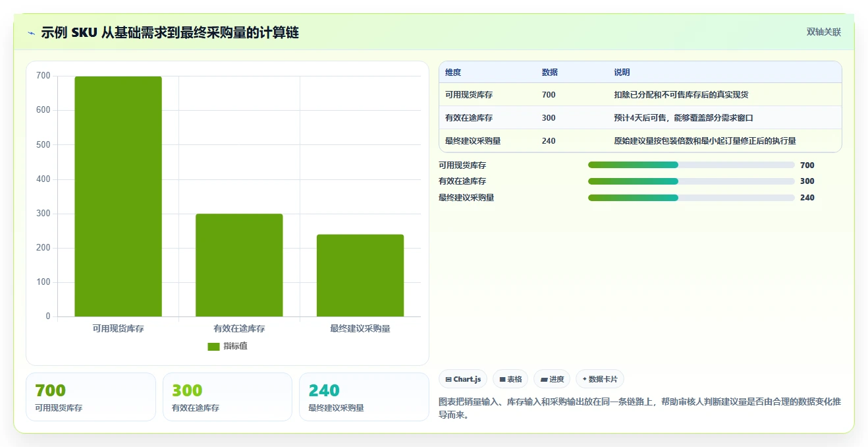Click the lightning icon beside the title
868x447 pixels.
tap(32, 33)
